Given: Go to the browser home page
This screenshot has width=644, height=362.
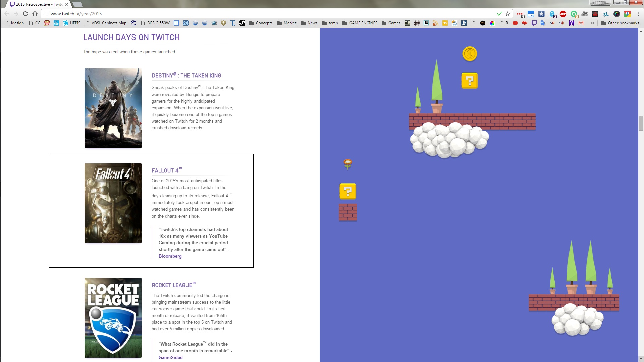Looking at the screenshot, I should coord(35,14).
